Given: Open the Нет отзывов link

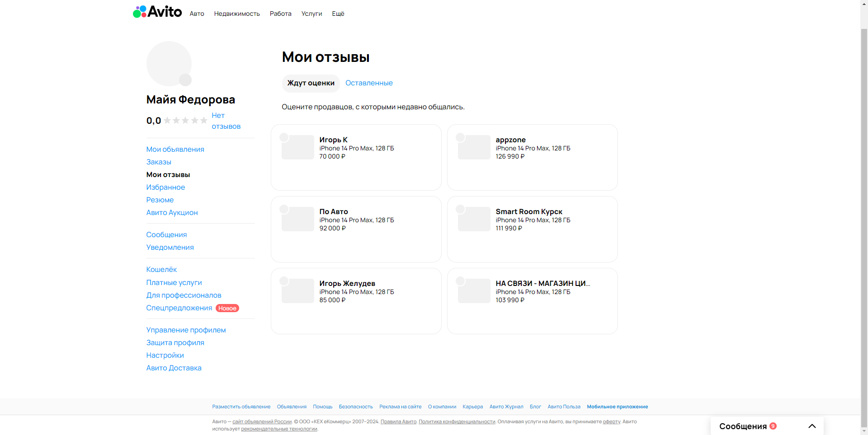Looking at the screenshot, I should [226, 121].
